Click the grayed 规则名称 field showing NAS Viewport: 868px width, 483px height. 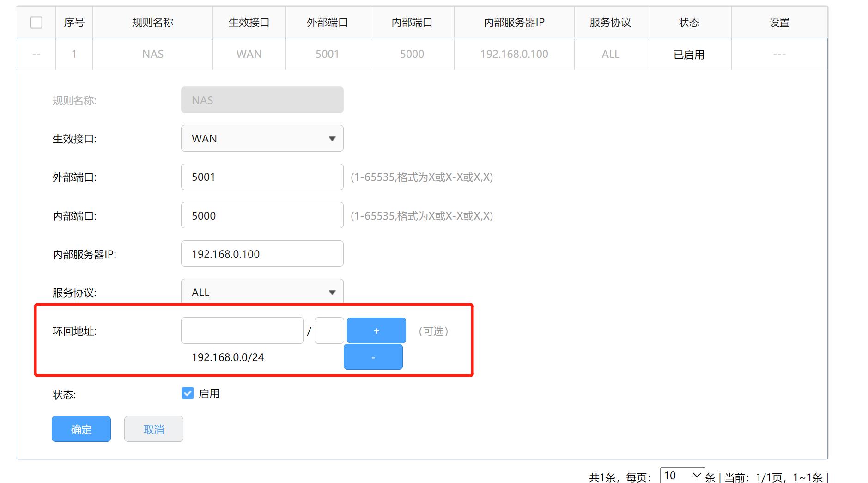(262, 99)
